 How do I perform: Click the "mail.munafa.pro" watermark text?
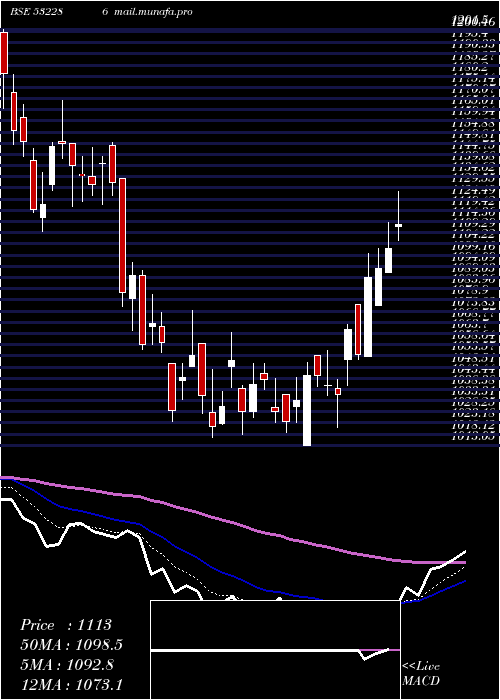tap(153, 12)
